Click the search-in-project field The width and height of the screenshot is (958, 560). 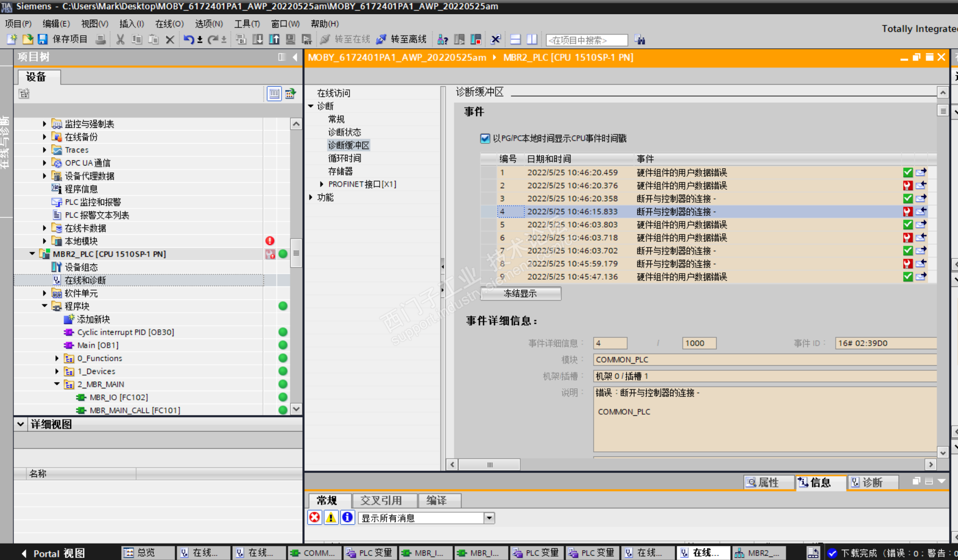[587, 40]
